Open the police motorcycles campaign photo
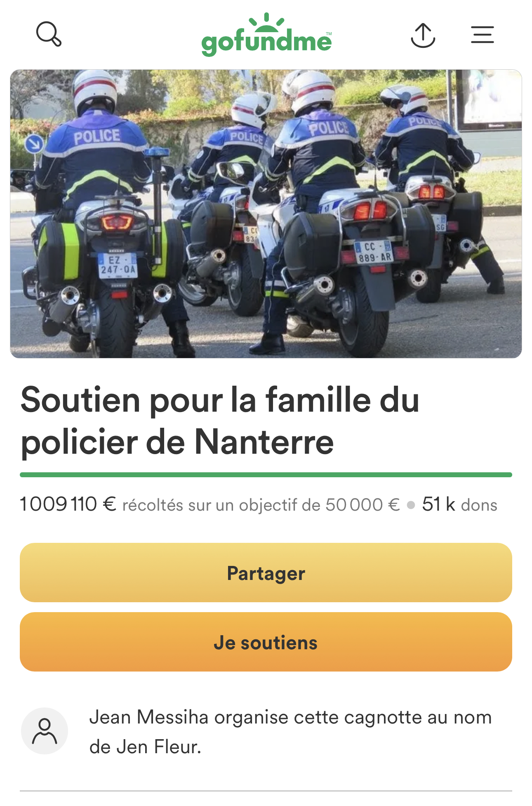 tap(266, 214)
